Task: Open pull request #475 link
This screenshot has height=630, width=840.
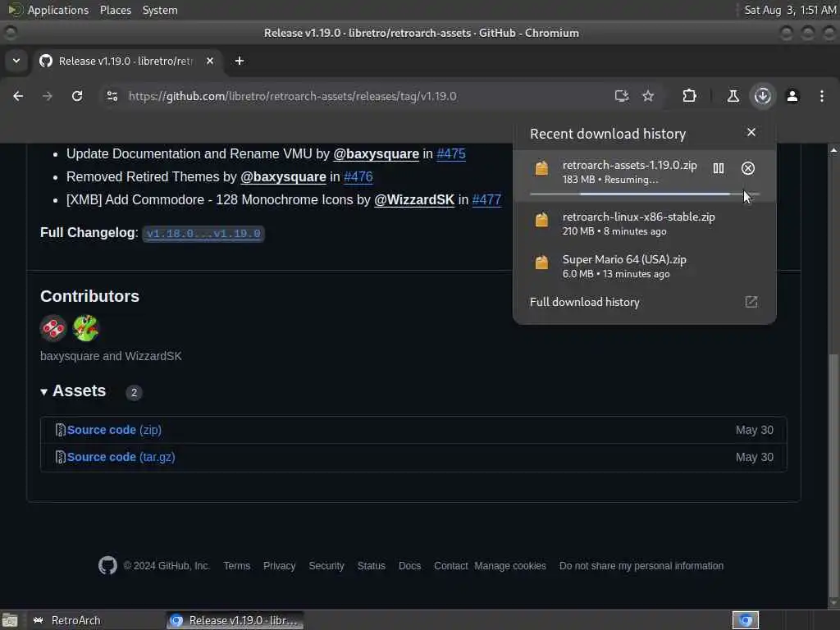Action: [451, 153]
